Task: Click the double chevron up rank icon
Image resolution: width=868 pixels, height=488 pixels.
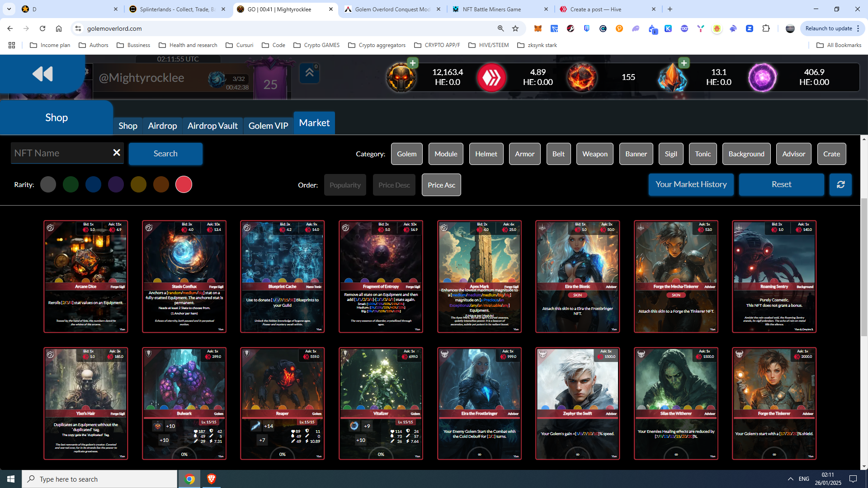Action: (310, 73)
